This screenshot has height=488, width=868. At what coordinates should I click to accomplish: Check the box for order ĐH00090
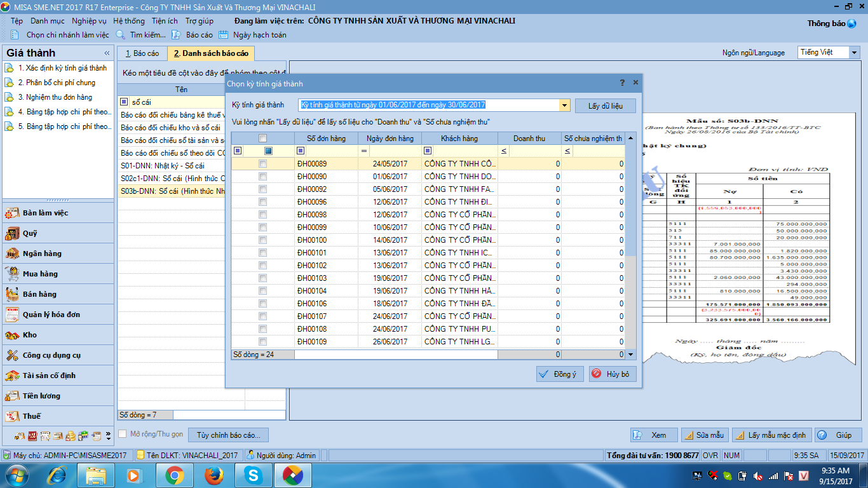(262, 177)
